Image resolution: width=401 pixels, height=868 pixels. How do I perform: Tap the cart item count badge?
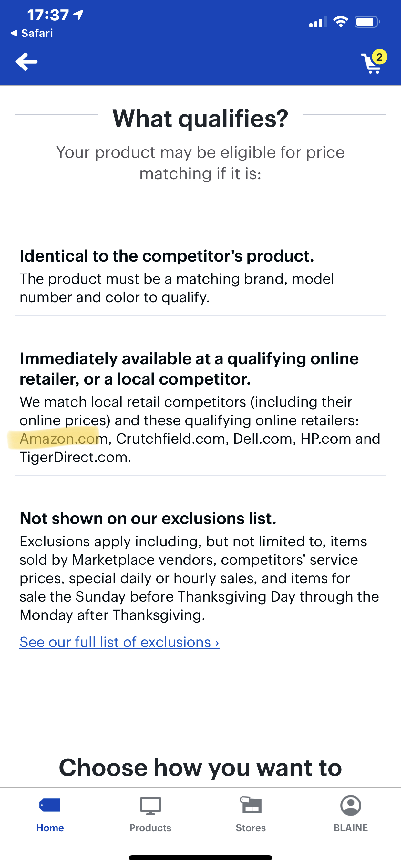tap(379, 57)
